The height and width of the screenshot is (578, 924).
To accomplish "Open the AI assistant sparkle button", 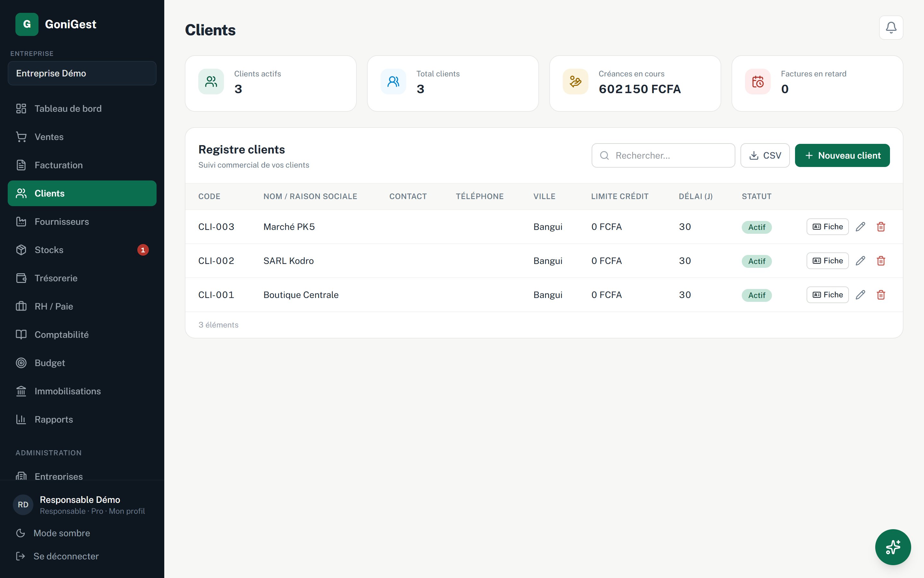I will [x=893, y=547].
